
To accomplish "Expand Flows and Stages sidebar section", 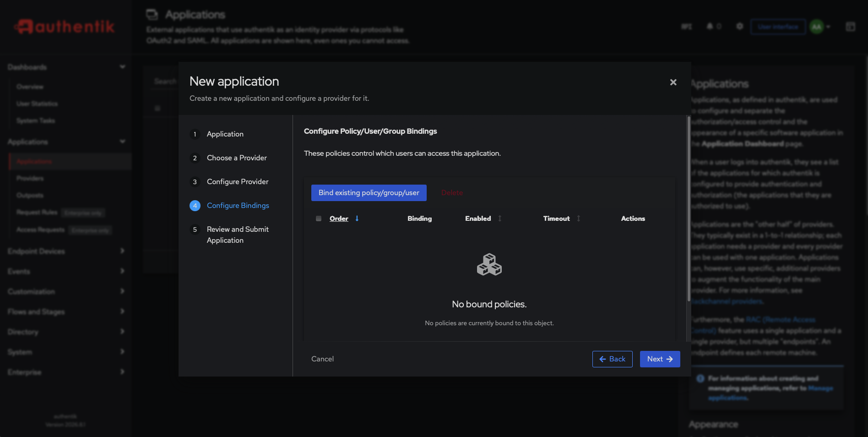I will pos(66,312).
